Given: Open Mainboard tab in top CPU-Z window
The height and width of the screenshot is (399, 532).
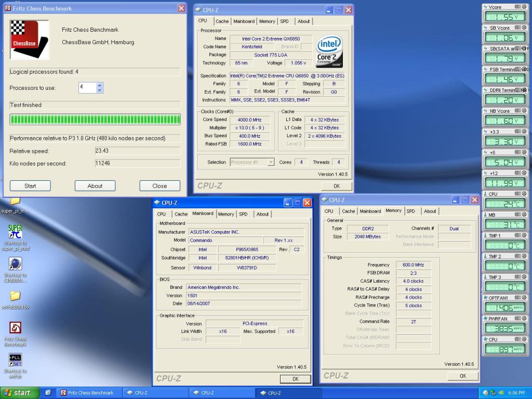Looking at the screenshot, I should 244,21.
